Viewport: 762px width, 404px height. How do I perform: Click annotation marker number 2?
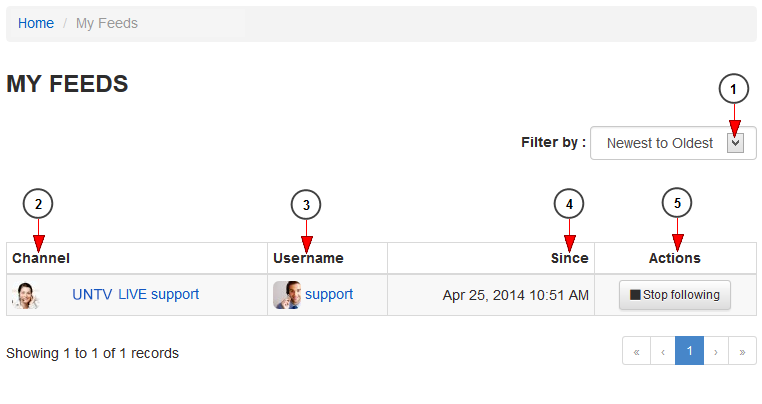38,204
